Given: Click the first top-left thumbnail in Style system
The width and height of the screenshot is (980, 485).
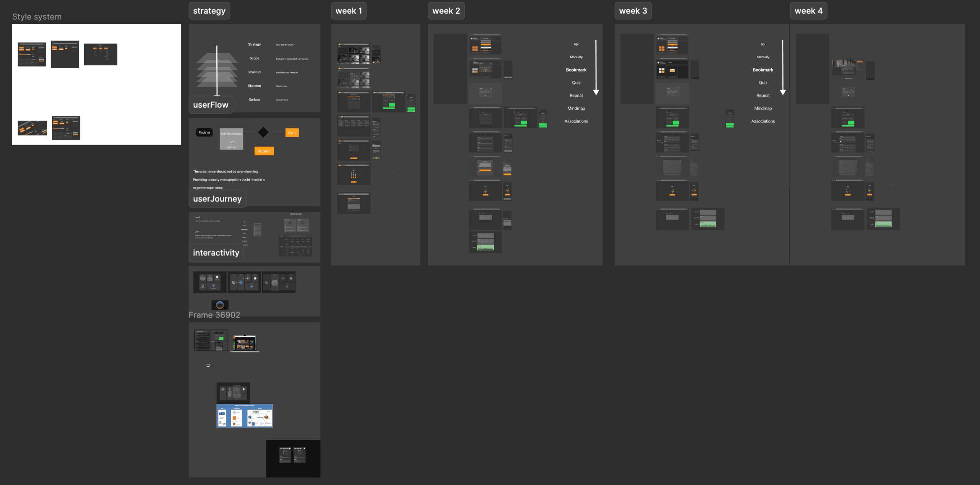Looking at the screenshot, I should click(32, 54).
